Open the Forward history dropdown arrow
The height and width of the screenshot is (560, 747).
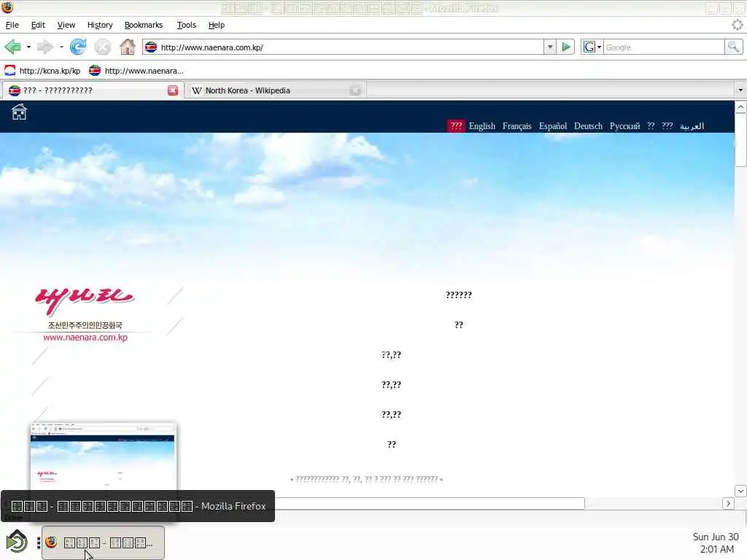pos(61,47)
